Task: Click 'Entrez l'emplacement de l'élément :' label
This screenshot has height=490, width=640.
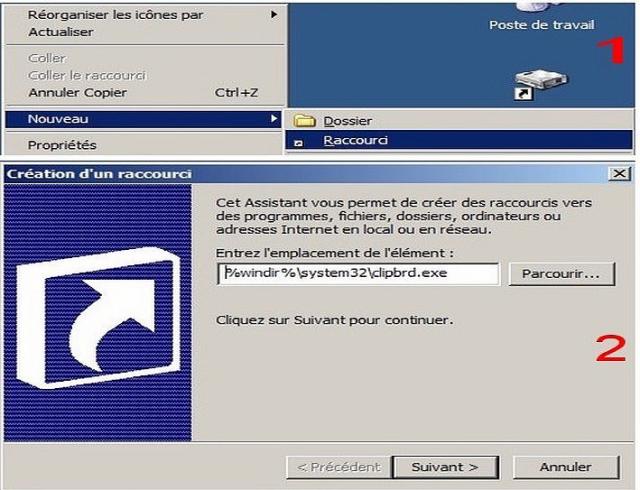Action: click(x=335, y=253)
